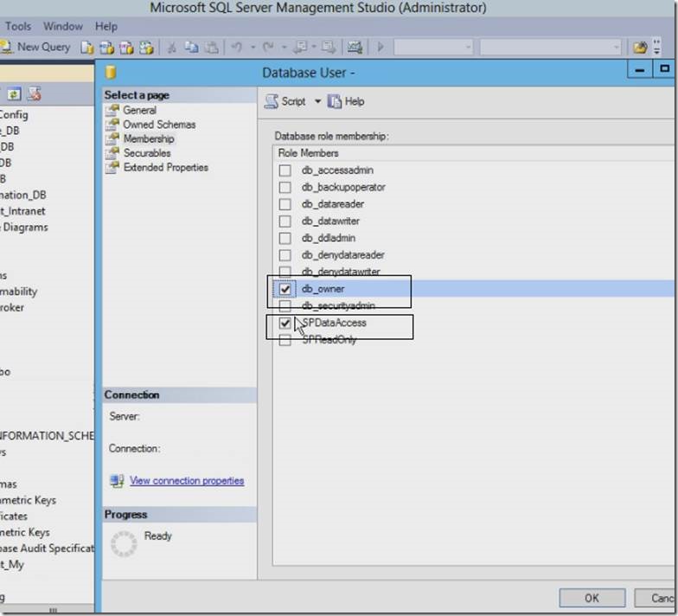Viewport: 678px width, 616px height.
Task: Click the Help button in dialog toolbar
Action: [x=346, y=102]
